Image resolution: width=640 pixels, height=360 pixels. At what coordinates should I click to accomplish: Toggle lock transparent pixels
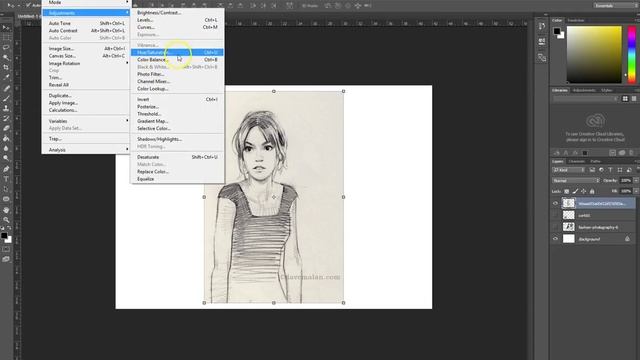click(x=567, y=191)
